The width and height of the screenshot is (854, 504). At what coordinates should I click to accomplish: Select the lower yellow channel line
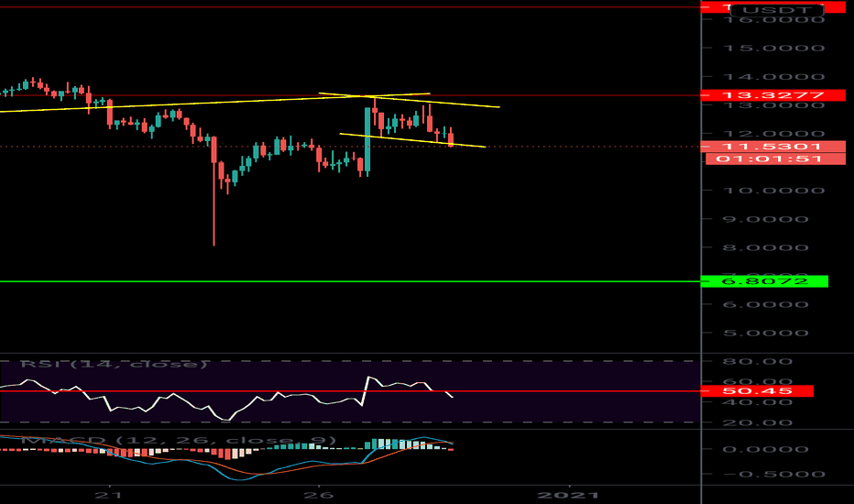pyautogui.click(x=412, y=140)
